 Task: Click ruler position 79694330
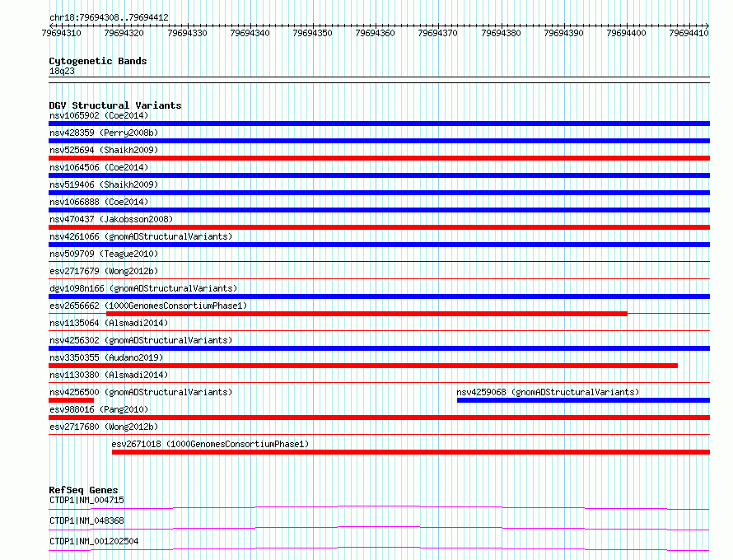coord(187,33)
